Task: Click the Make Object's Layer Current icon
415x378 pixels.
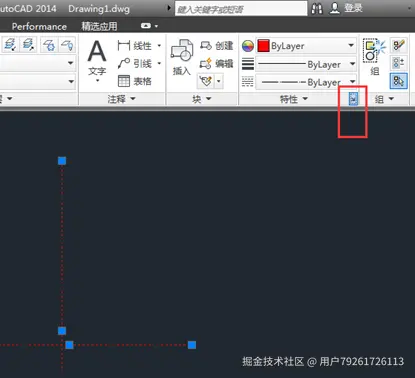Action: (x=10, y=45)
